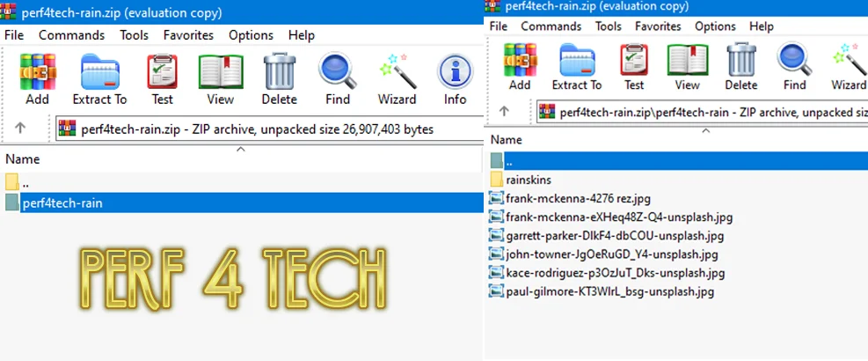Image resolution: width=868 pixels, height=361 pixels.
Task: Click Add icon in right WinRAR window
Action: coord(520,60)
